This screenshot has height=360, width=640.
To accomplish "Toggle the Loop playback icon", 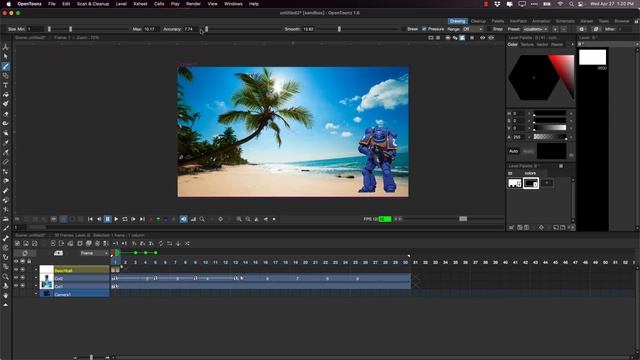I will tap(125, 219).
